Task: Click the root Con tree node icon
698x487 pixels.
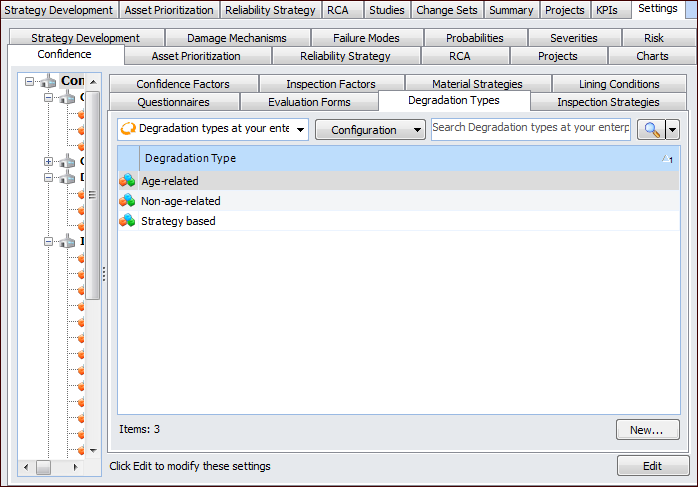Action: [48, 81]
